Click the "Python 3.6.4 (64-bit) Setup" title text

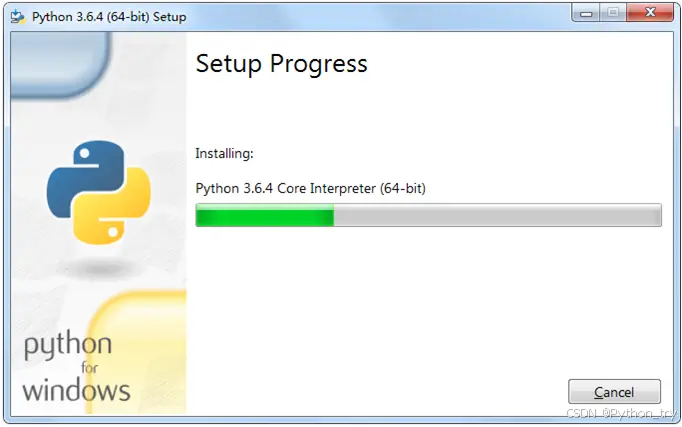click(x=109, y=17)
